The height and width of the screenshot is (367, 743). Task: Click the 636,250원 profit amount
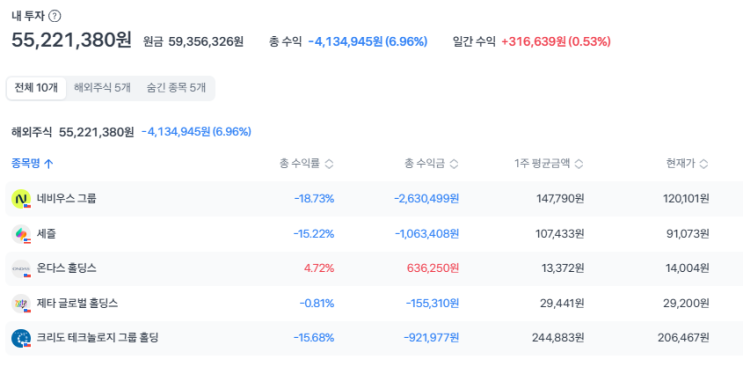[x=433, y=269]
